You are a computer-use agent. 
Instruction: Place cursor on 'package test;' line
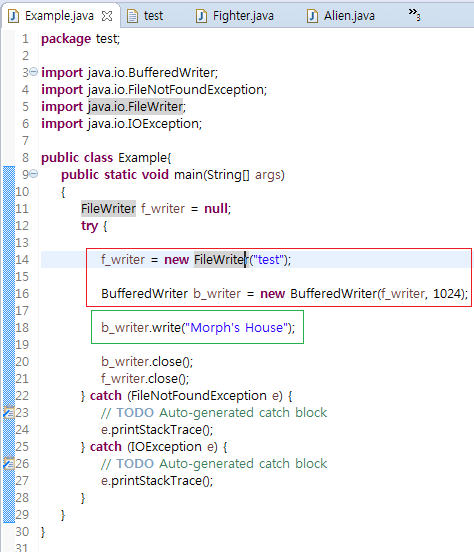pyautogui.click(x=81, y=39)
